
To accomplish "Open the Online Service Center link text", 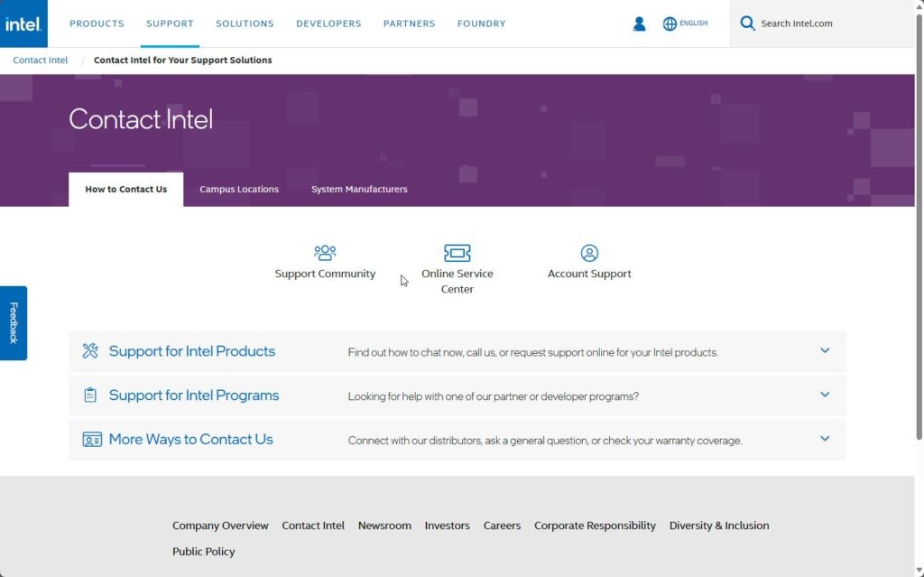I will [457, 282].
